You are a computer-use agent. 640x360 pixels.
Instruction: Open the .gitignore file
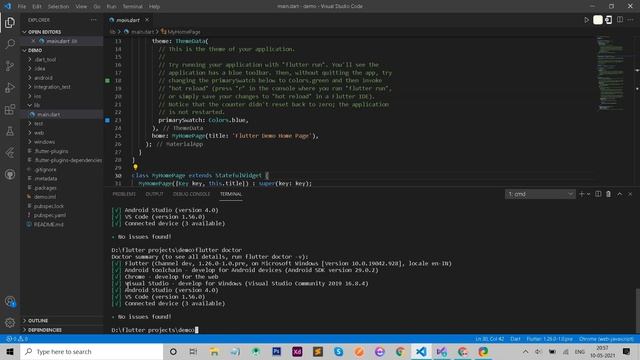click(62, 169)
